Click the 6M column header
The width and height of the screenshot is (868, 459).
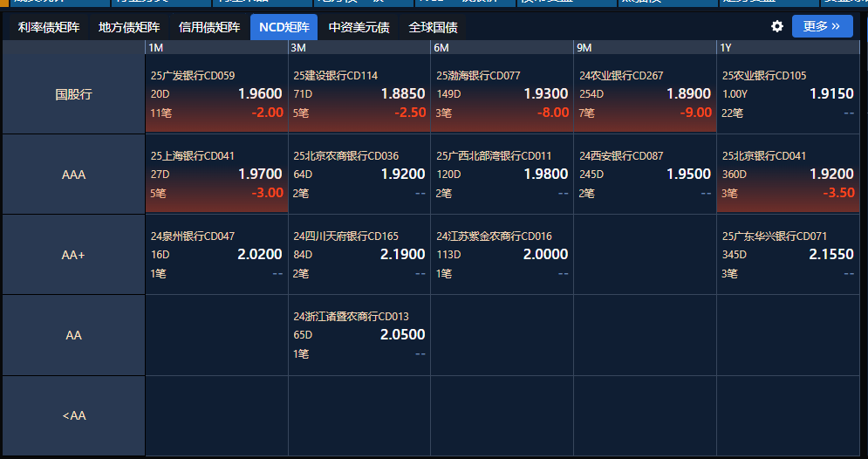pyautogui.click(x=502, y=48)
